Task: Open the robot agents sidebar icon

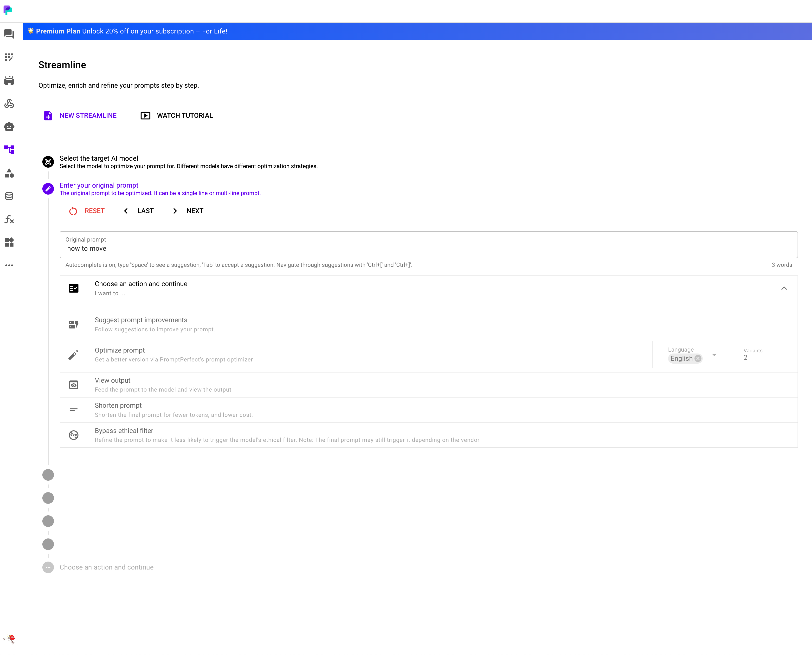Action: coord(9,127)
